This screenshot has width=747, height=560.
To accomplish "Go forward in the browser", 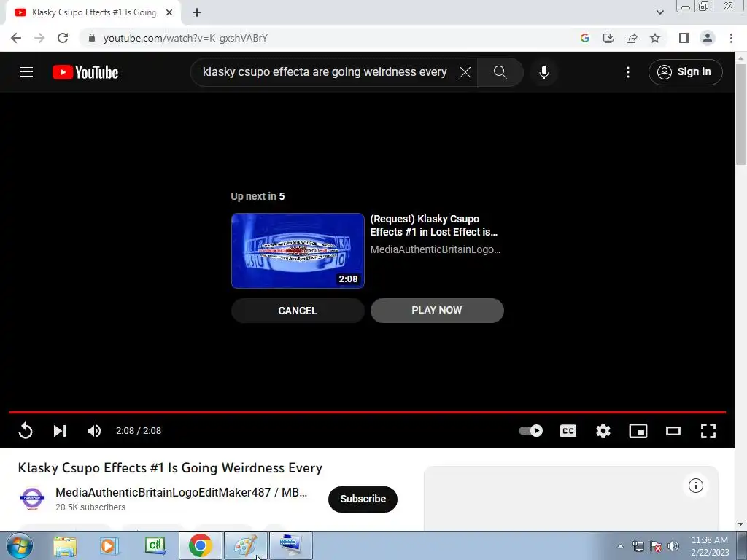I will click(39, 38).
